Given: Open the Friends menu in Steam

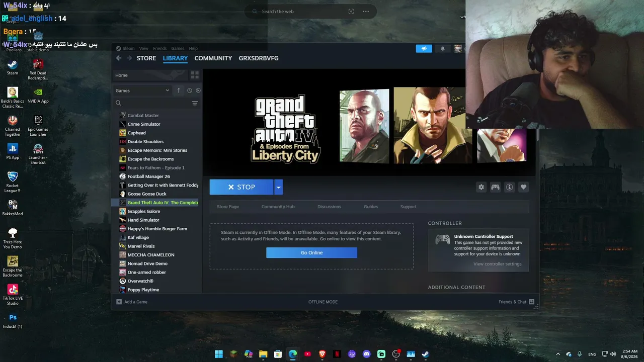Looking at the screenshot, I should pos(159,48).
